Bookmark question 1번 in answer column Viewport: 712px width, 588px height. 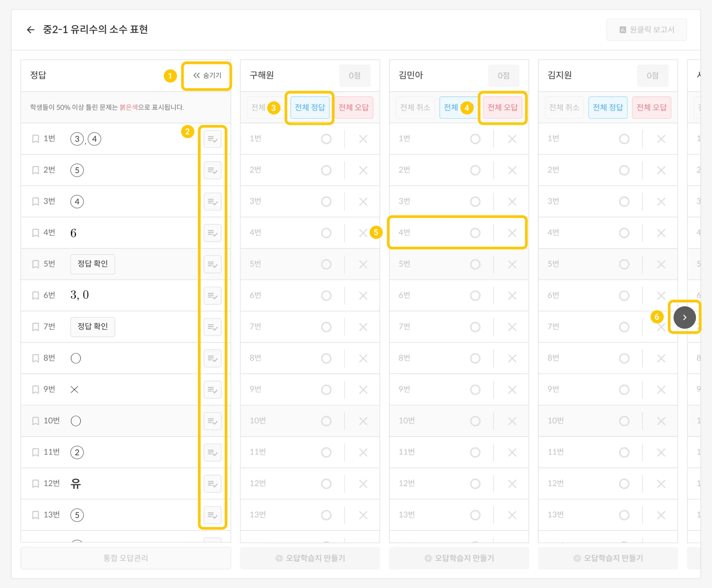[35, 139]
